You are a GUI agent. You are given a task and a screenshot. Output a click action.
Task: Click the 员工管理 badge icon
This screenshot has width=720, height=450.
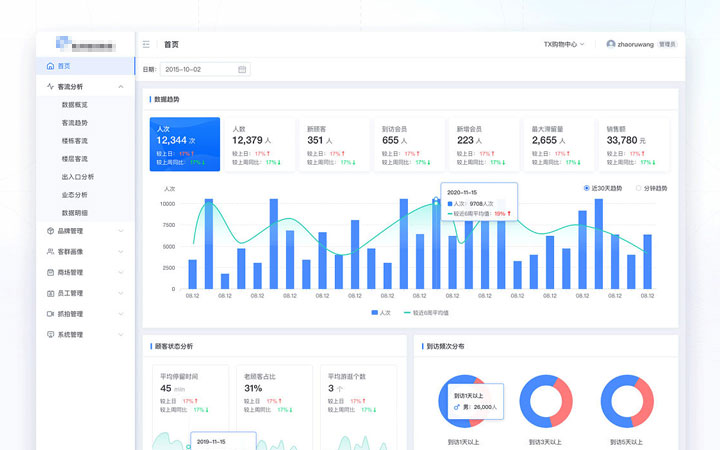(x=51, y=293)
